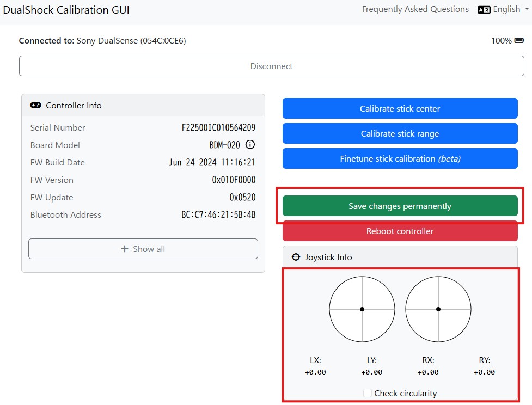532x405 pixels.
Task: Click the gamepad icon in Controller Info header
Action: pos(35,105)
